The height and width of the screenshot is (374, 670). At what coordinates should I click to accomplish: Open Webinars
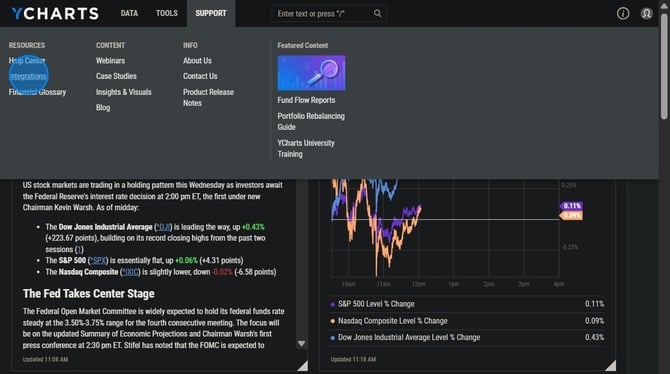(110, 61)
